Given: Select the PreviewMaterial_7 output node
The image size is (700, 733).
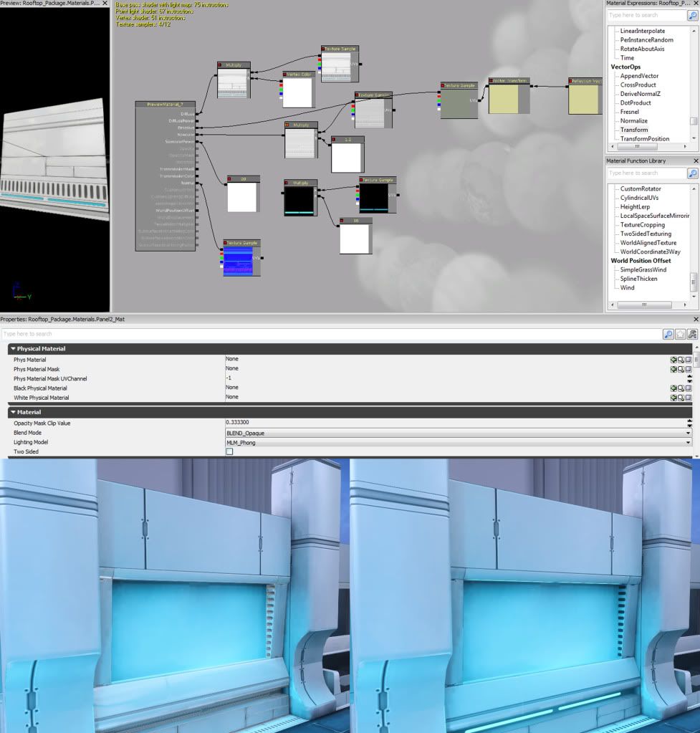Looking at the screenshot, I should (165, 176).
